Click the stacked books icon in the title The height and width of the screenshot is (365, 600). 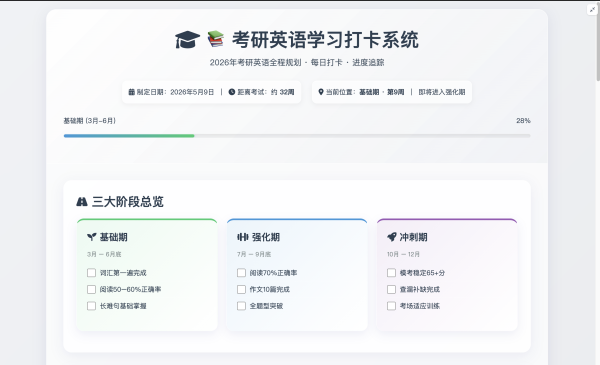[x=216, y=39]
